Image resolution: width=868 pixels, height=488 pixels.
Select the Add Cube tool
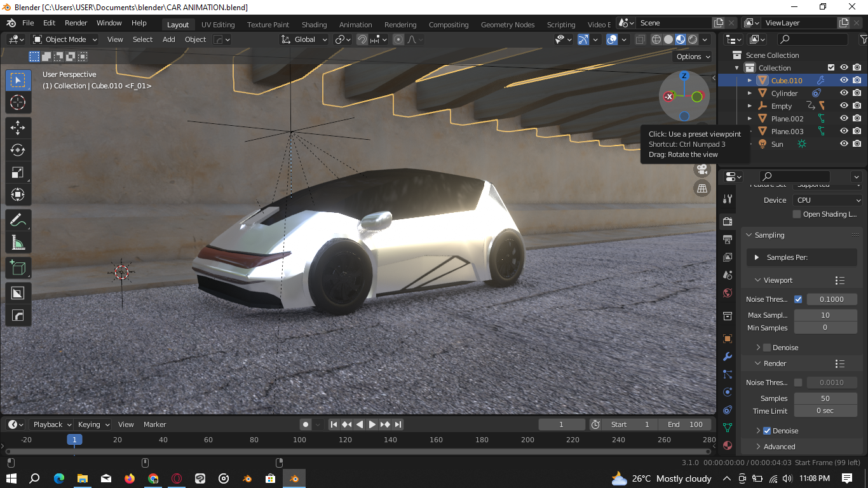[x=18, y=268]
